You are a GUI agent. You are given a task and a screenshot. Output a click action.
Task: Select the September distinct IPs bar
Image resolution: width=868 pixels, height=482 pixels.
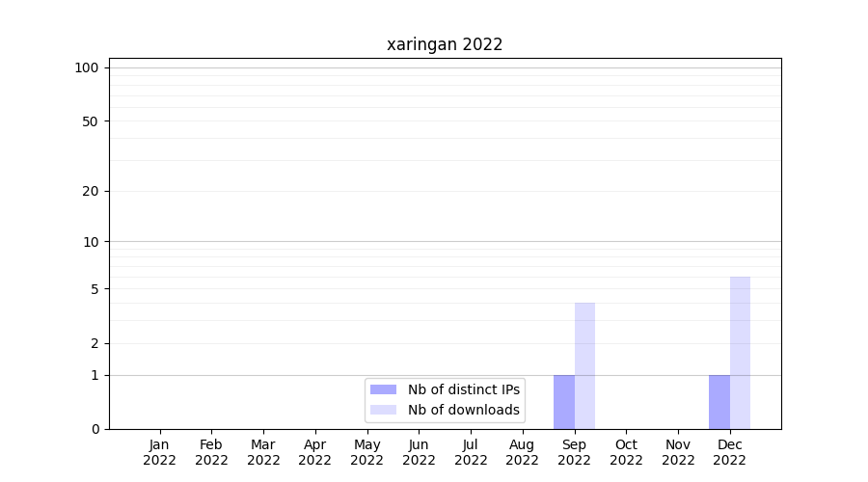[x=564, y=402]
